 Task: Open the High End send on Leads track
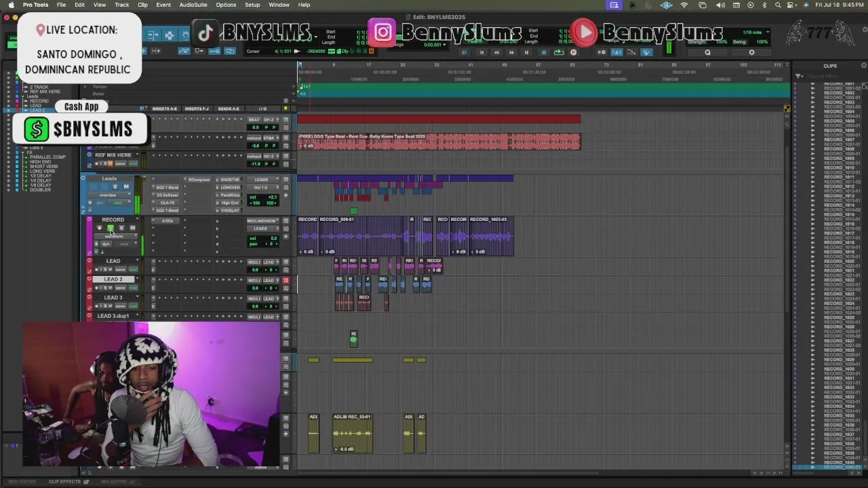pyautogui.click(x=229, y=203)
